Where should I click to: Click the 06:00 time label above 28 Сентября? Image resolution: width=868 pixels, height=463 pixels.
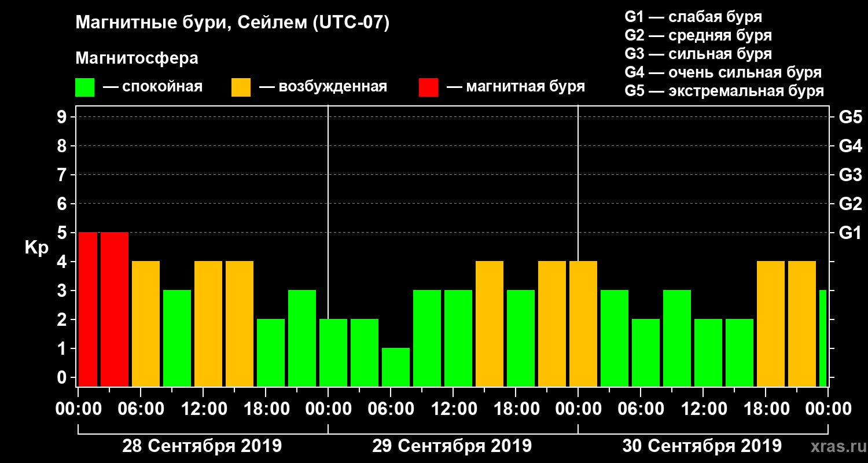click(141, 409)
